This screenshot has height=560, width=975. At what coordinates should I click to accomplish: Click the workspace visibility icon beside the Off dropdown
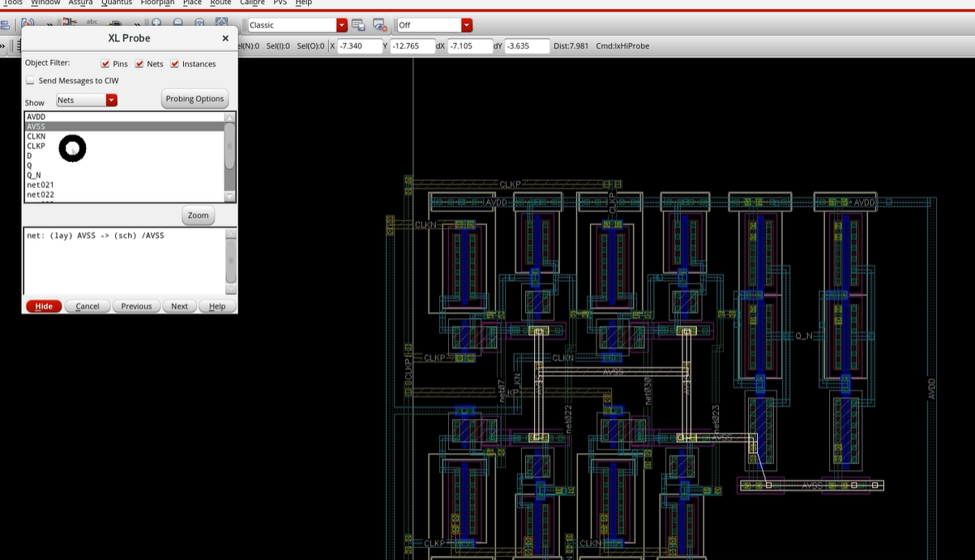point(379,25)
